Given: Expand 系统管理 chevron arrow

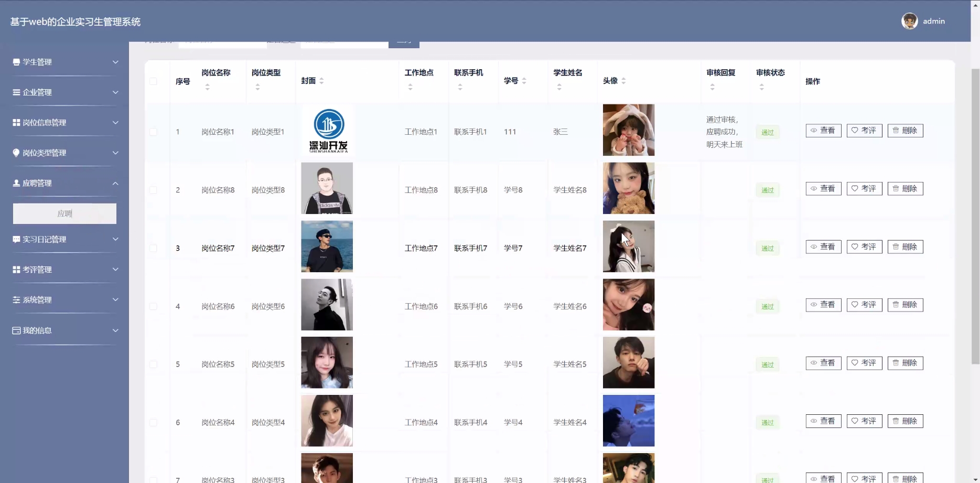Looking at the screenshot, I should pos(115,300).
